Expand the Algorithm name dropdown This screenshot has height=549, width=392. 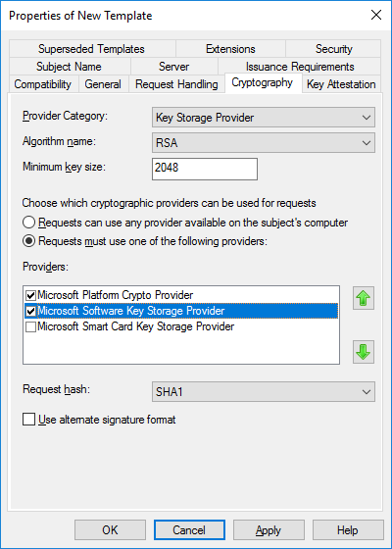tap(264, 142)
